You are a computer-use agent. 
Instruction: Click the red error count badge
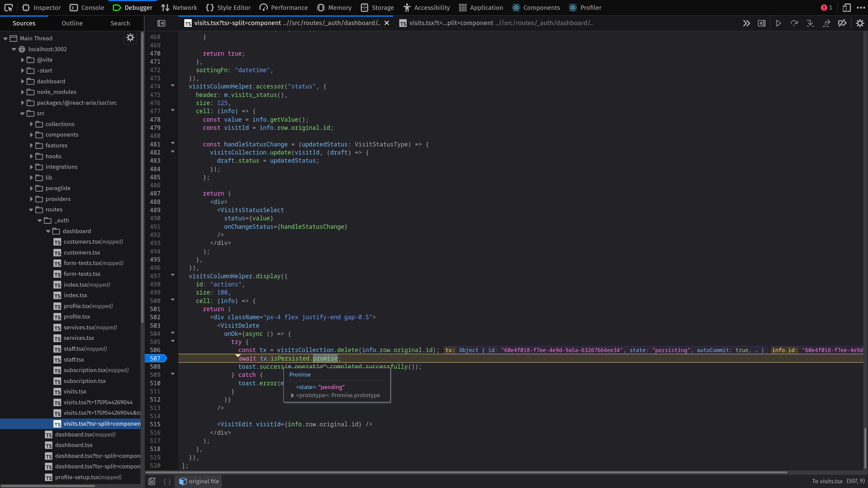point(826,7)
